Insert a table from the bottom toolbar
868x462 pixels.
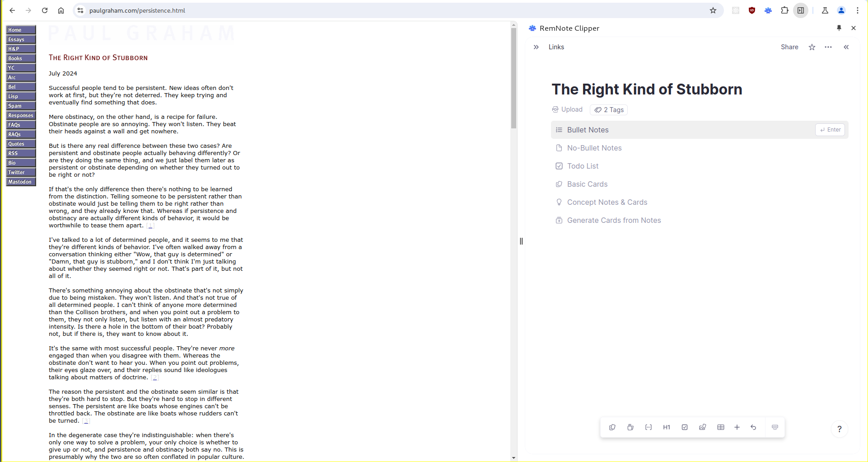[x=720, y=427]
